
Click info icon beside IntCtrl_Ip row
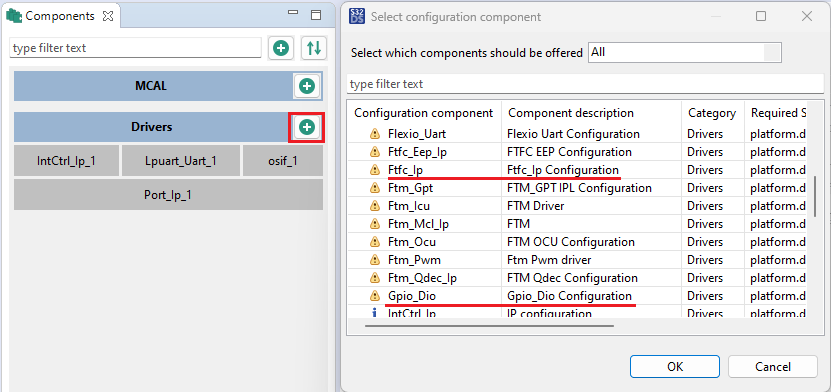point(375,313)
